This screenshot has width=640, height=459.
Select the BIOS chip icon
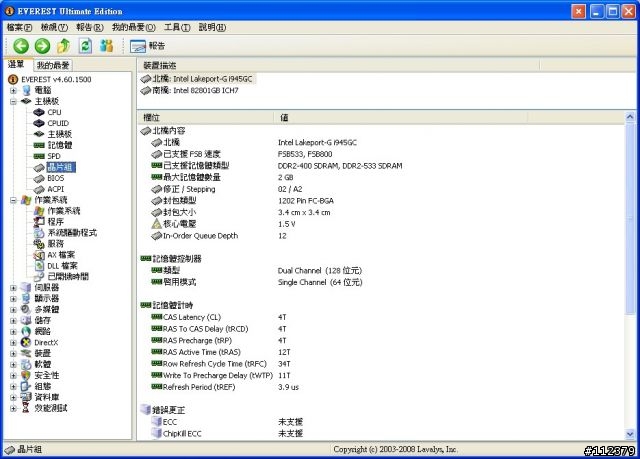39,178
